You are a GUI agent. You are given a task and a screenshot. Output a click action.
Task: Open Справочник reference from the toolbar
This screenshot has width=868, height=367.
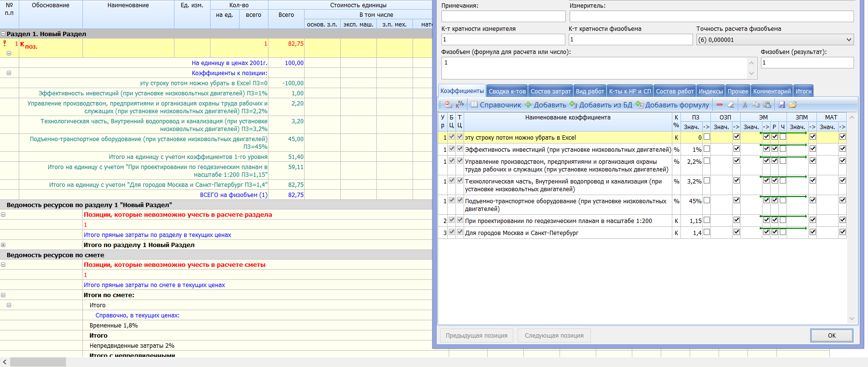[x=496, y=105]
